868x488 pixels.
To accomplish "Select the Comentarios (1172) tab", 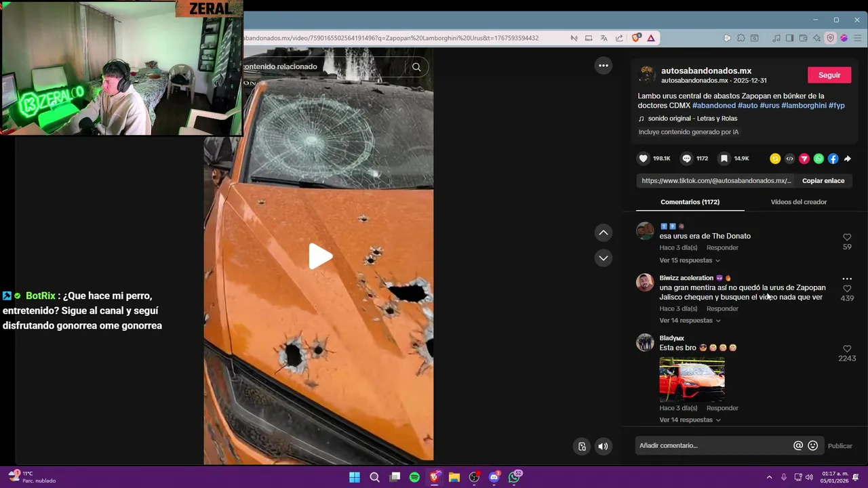I will tap(690, 202).
